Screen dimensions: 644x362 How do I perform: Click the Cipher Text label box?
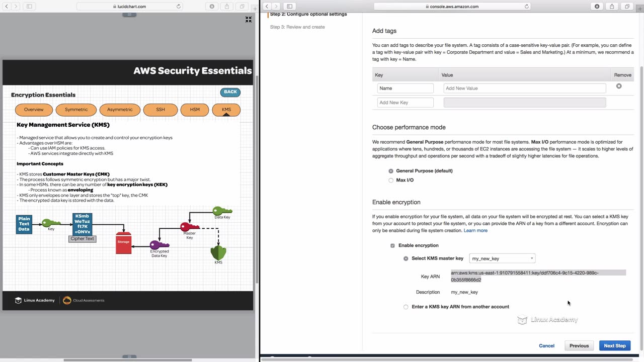click(82, 239)
